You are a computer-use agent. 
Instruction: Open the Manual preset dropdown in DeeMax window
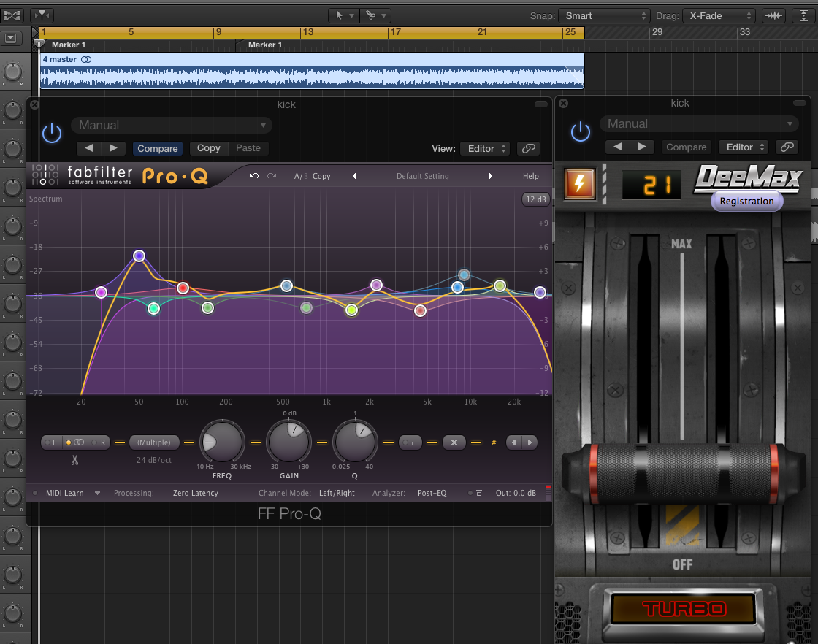click(699, 124)
